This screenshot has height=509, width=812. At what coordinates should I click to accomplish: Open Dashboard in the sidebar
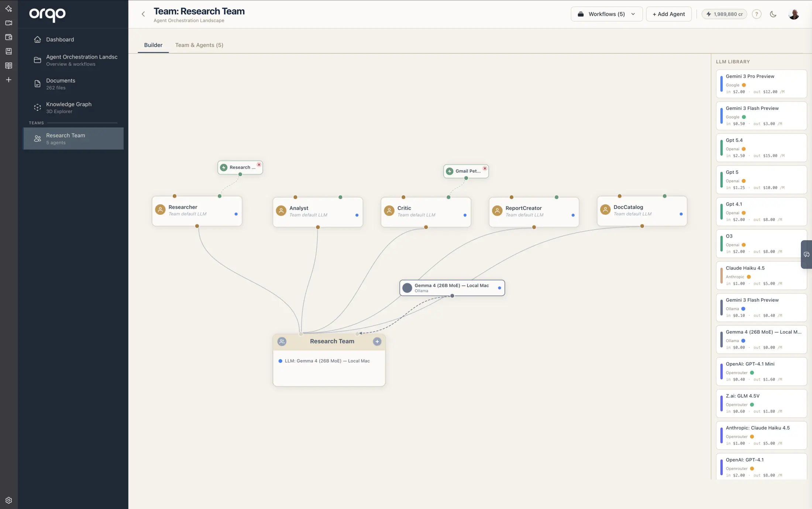73,39
